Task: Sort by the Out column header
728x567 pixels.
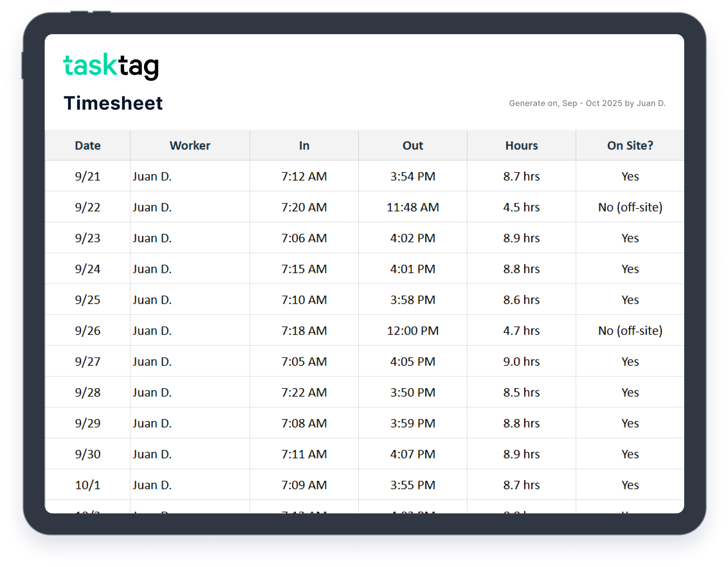Action: point(413,145)
